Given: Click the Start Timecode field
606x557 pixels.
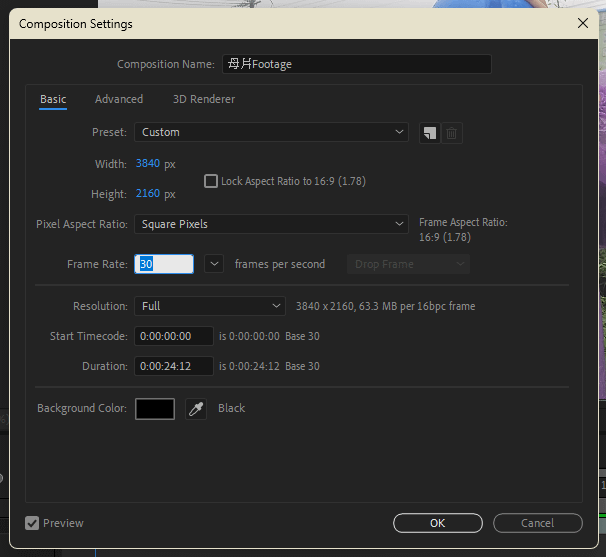Looking at the screenshot, I should pyautogui.click(x=174, y=336).
